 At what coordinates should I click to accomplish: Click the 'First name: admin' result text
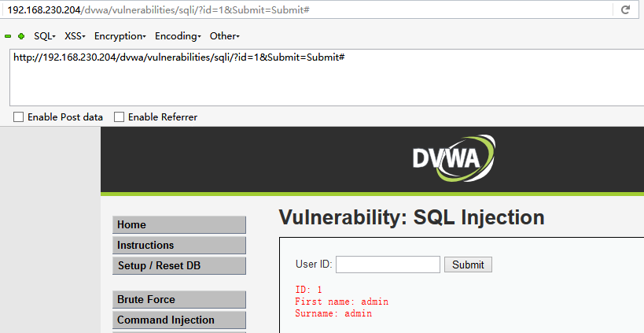(x=342, y=302)
